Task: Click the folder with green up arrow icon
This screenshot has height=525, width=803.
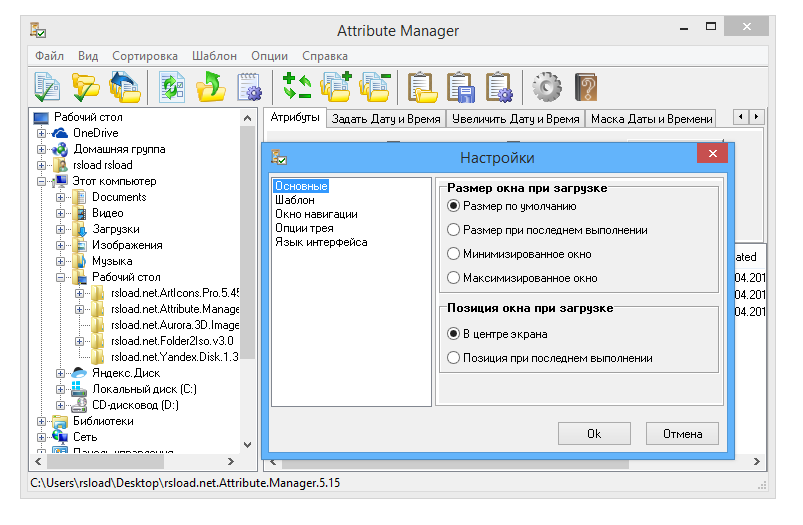Action: (x=210, y=87)
